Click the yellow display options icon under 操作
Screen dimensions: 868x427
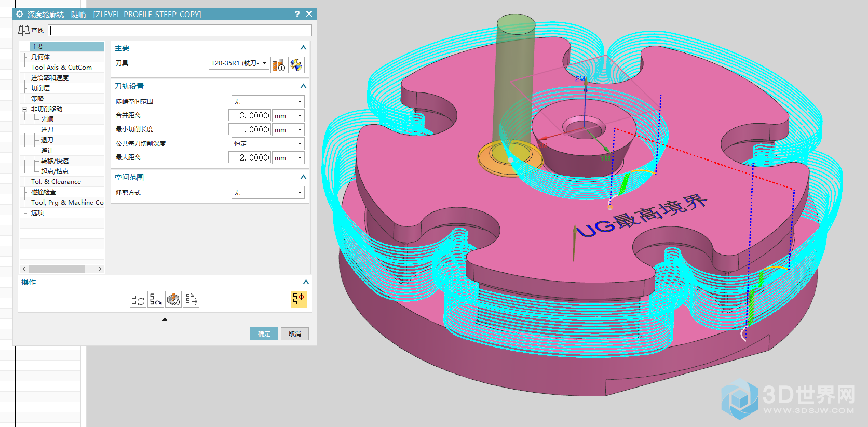(x=299, y=299)
